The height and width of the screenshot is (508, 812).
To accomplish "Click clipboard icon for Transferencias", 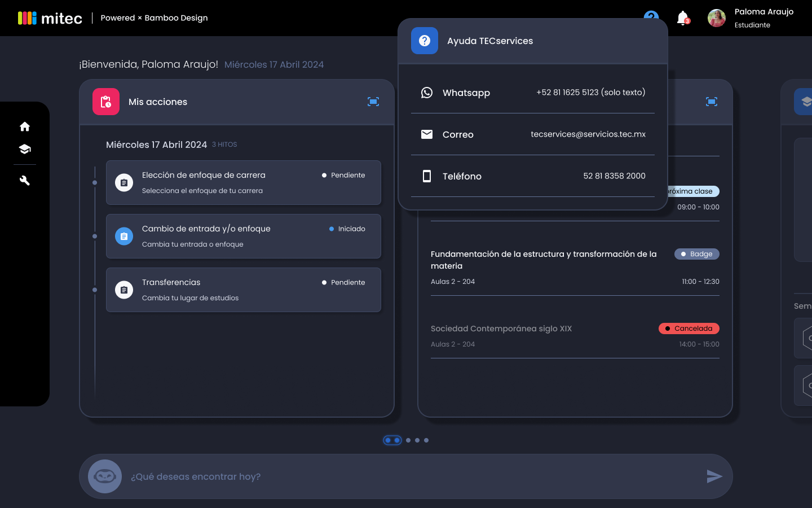I will pyautogui.click(x=124, y=290).
